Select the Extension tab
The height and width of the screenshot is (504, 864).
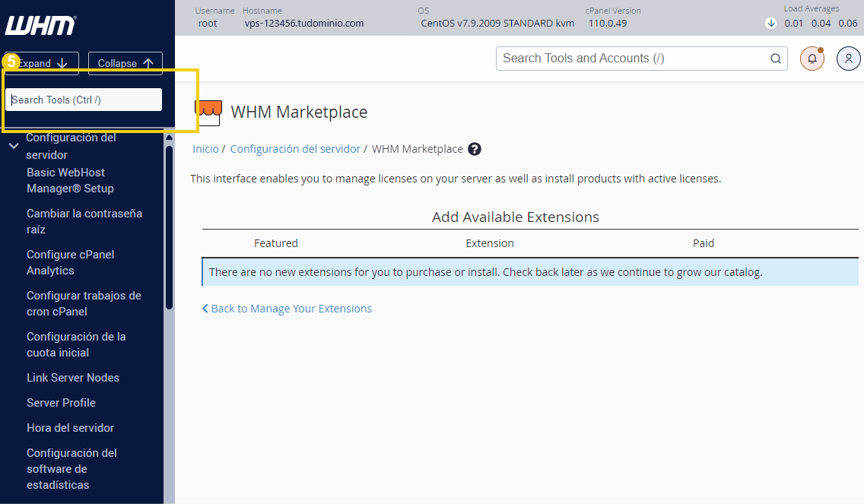click(x=490, y=243)
